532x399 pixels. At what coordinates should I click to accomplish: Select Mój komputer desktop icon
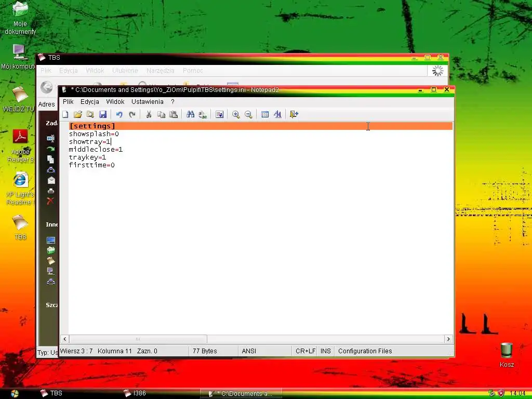coord(18,57)
